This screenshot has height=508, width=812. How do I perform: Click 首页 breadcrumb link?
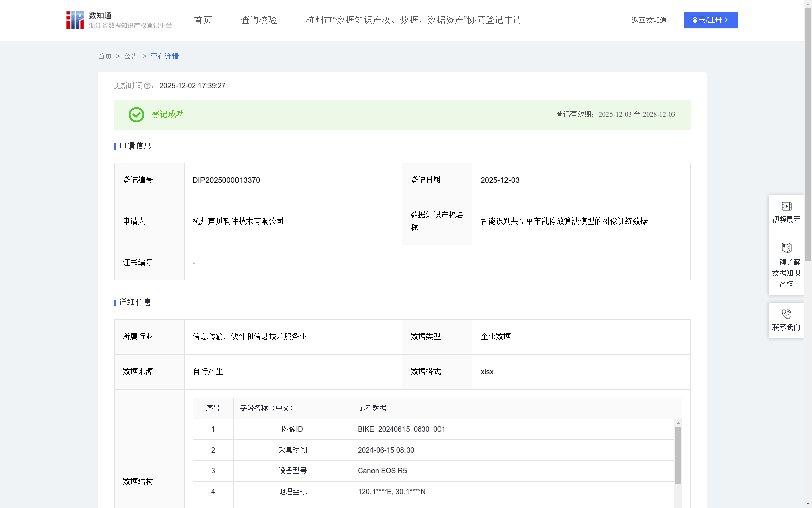pos(105,56)
